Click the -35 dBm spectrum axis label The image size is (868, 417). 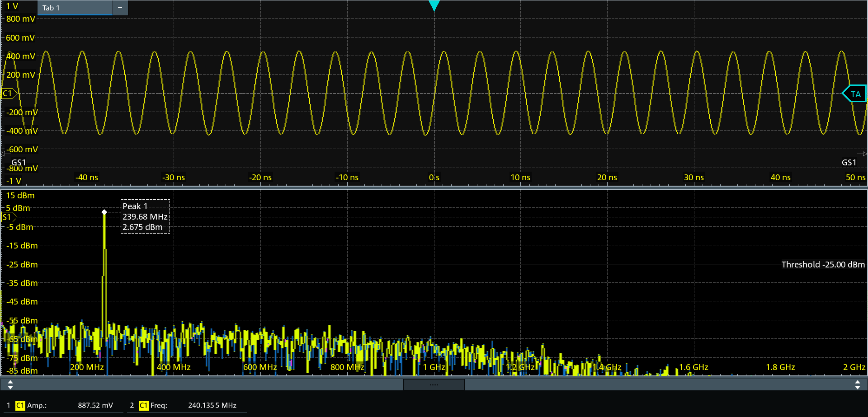click(x=22, y=283)
